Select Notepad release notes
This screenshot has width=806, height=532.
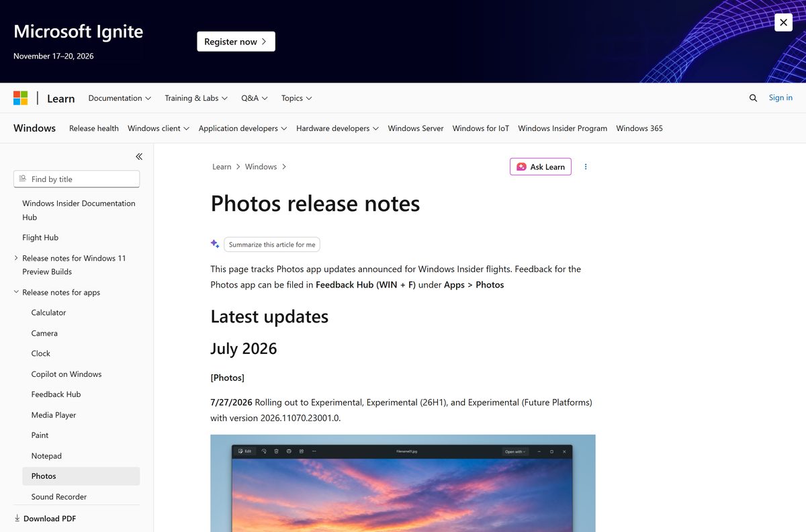point(46,456)
